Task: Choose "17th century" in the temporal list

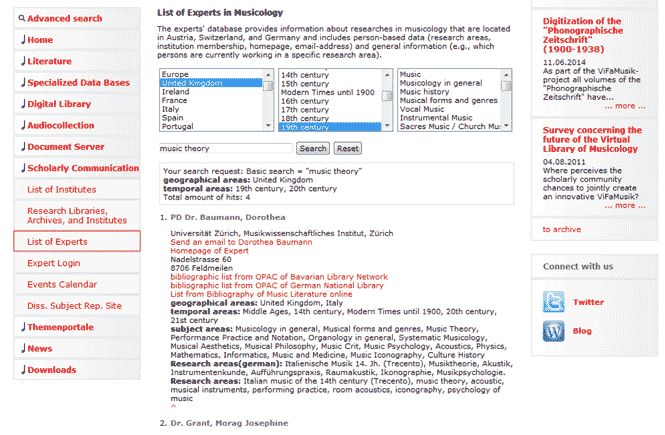Action: coord(304,110)
